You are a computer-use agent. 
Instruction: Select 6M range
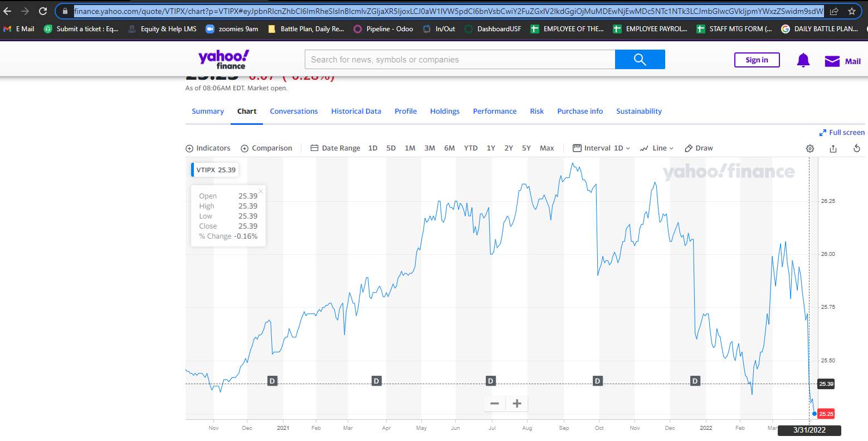[450, 148]
